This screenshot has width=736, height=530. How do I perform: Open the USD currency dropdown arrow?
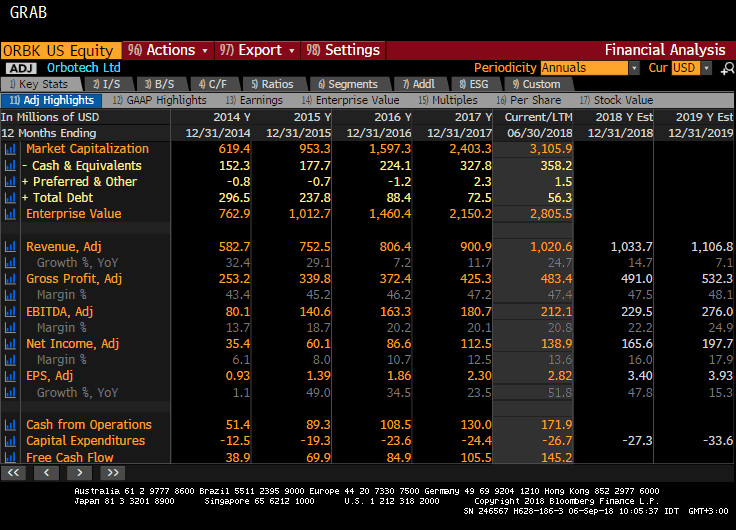click(x=706, y=68)
